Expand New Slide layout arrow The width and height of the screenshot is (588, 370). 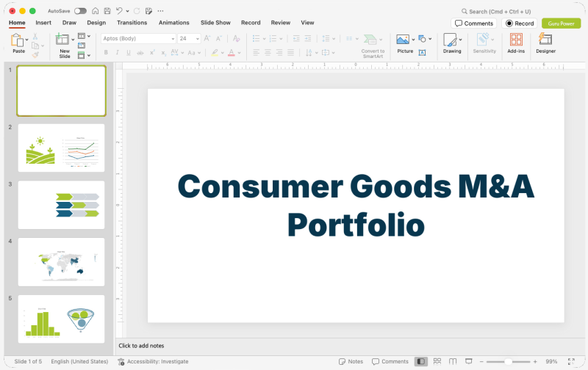(73, 40)
